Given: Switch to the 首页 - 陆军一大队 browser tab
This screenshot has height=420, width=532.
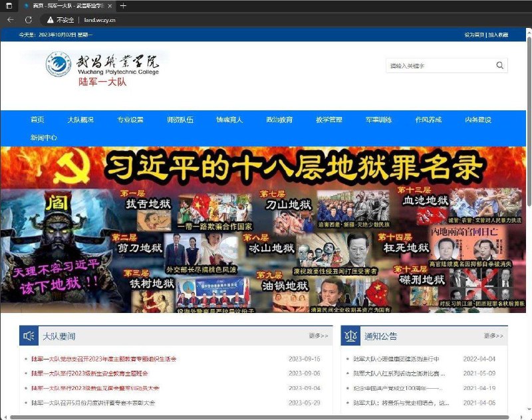Looking at the screenshot, I should 57,6.
